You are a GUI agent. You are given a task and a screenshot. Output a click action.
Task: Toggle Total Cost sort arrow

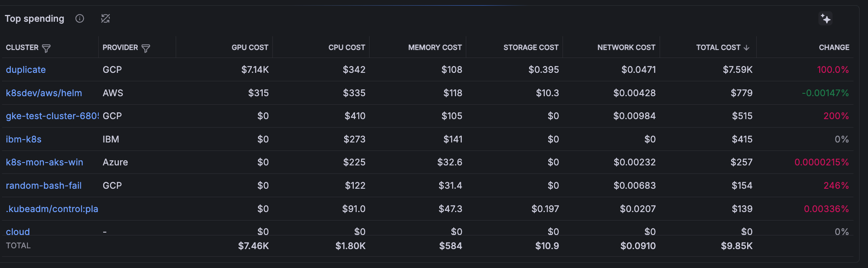[747, 48]
